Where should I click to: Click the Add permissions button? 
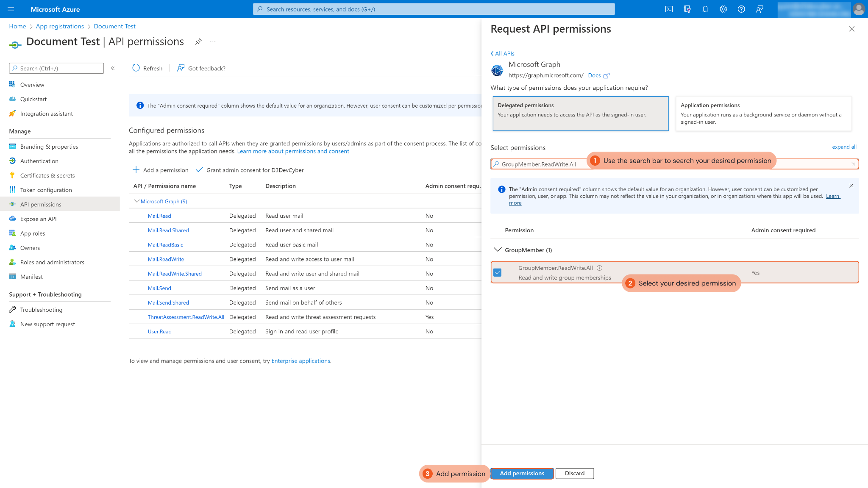point(522,473)
